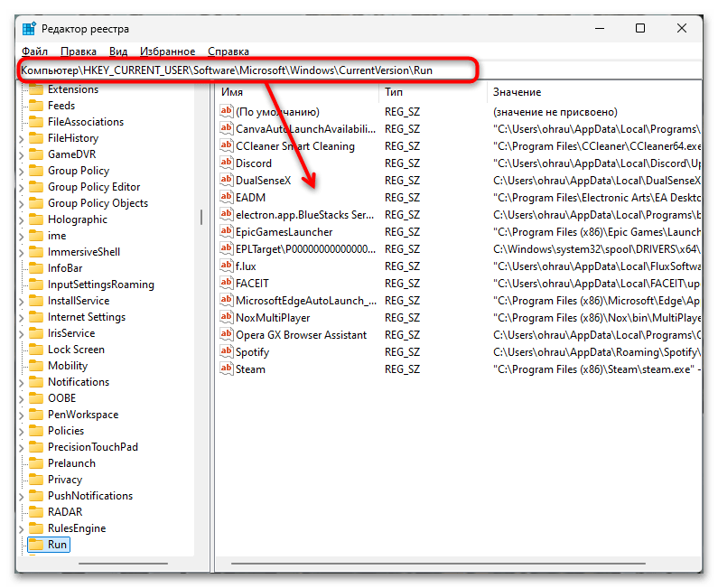718x588 pixels.
Task: Expand the PushNotifications key
Action: tap(22, 496)
